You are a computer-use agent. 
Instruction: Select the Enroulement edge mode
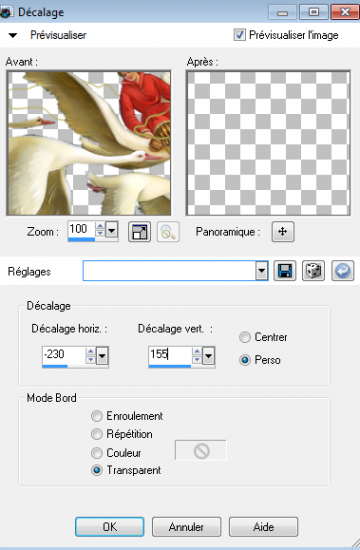(96, 416)
